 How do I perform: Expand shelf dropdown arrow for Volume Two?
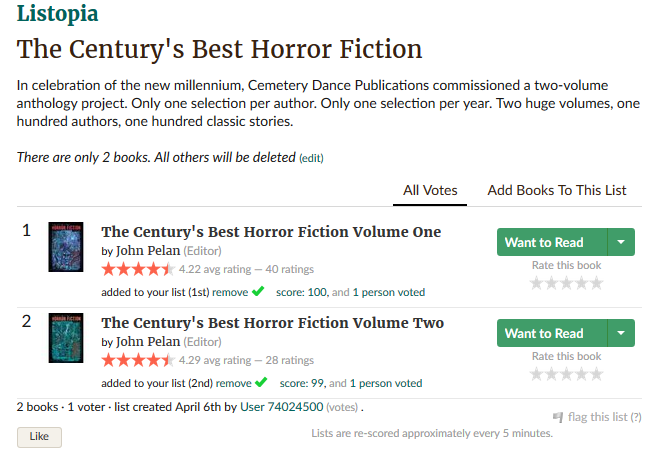coord(622,333)
